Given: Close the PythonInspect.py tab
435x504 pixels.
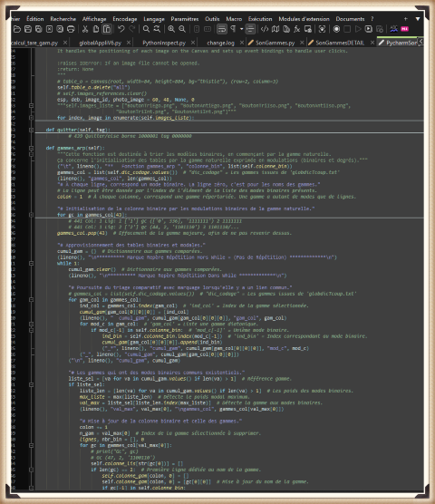Looking at the screenshot, I should coord(193,43).
